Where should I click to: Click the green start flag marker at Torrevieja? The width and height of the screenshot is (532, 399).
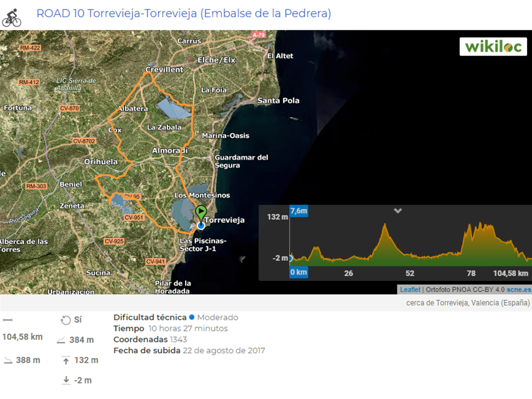pos(201,212)
